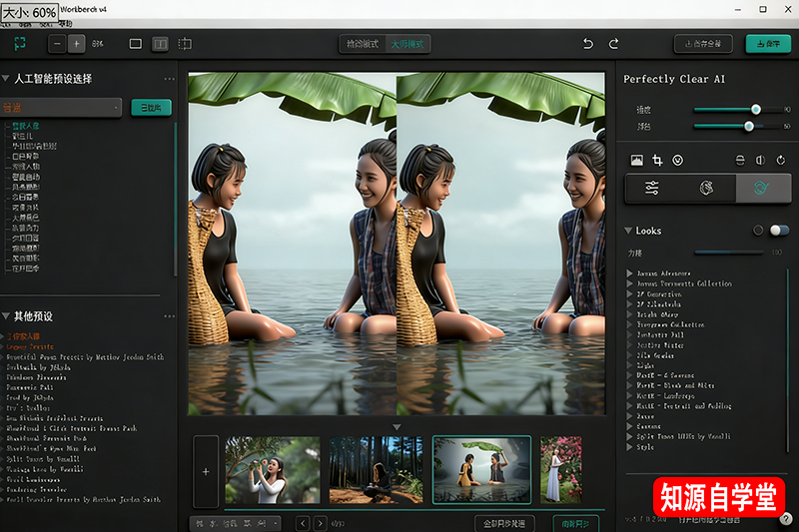Collapse the Looks section
Image resolution: width=799 pixels, height=532 pixels.
628,231
